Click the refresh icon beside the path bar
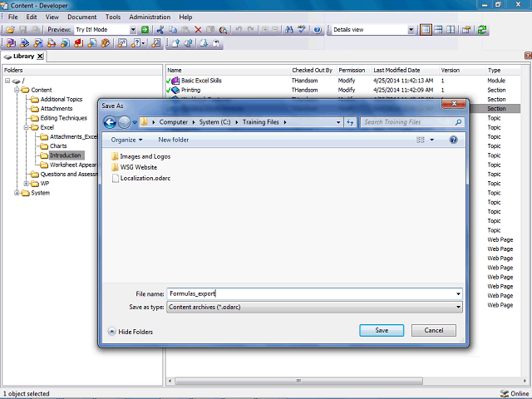The height and width of the screenshot is (399, 532). click(350, 122)
